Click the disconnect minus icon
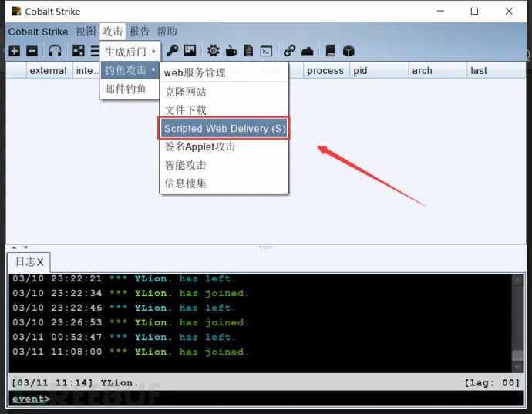This screenshot has width=532, height=414. (32, 51)
